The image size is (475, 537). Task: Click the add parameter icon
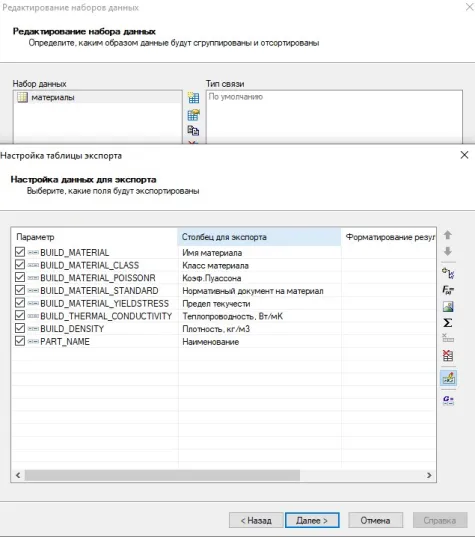point(448,273)
